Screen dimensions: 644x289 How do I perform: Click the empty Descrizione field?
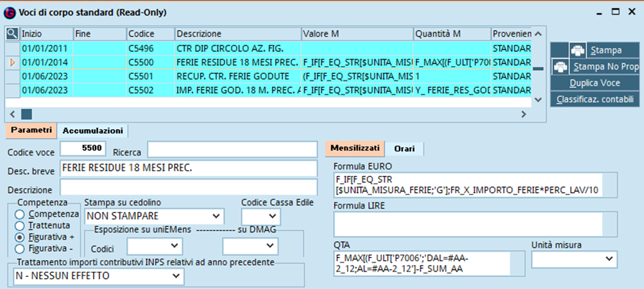tap(189, 187)
